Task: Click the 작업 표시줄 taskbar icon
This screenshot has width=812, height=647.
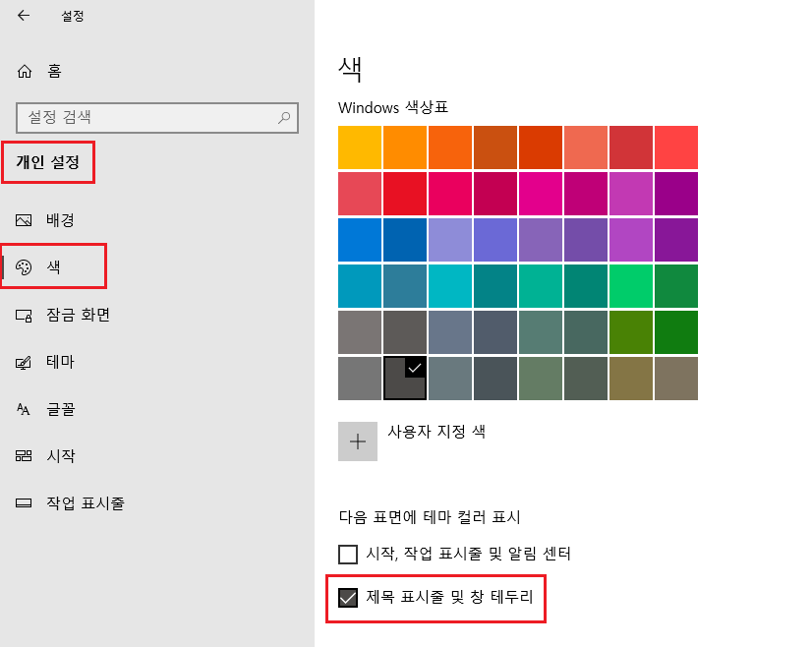Action: [24, 503]
